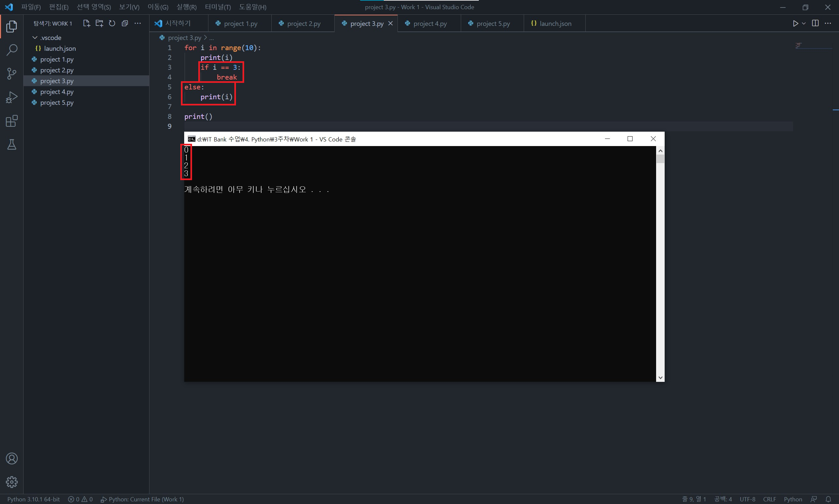
Task: Refresh the explorer file list
Action: point(112,24)
